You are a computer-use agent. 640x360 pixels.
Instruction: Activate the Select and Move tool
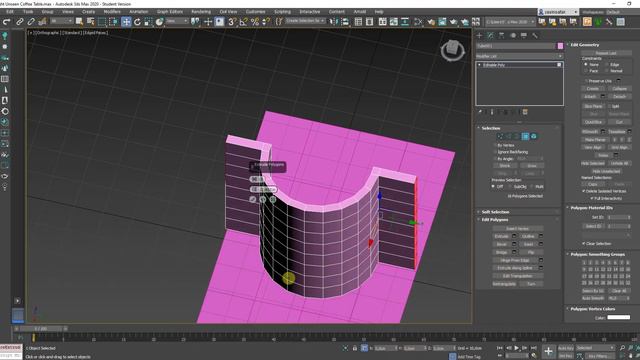click(x=126, y=22)
